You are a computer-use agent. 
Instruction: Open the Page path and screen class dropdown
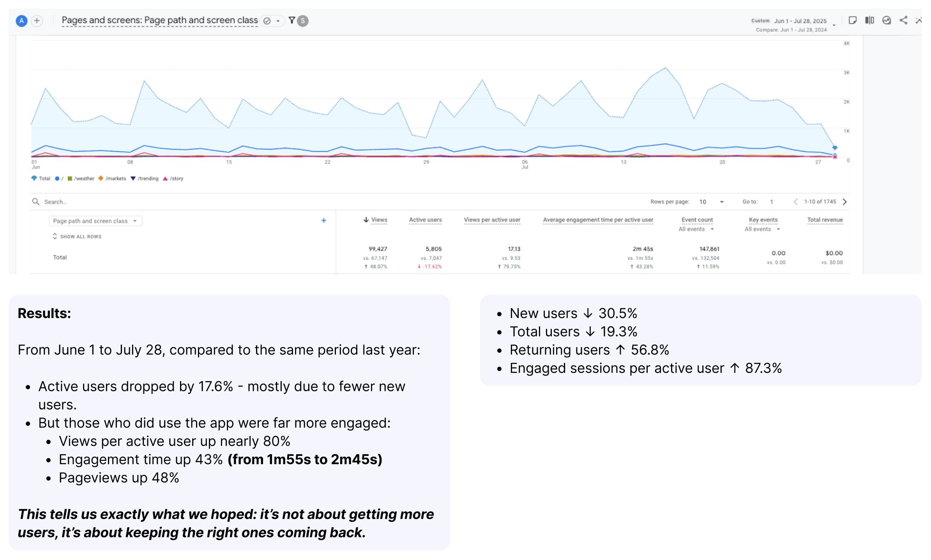(95, 221)
